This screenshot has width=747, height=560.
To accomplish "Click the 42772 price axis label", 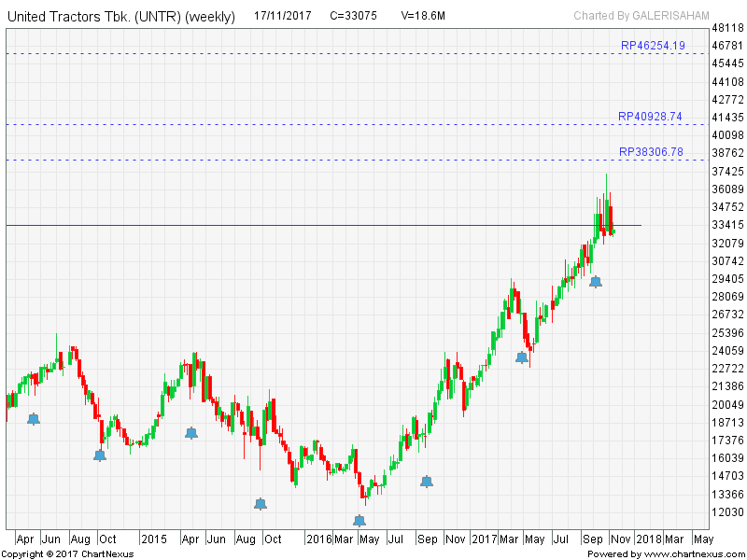I will click(x=727, y=100).
